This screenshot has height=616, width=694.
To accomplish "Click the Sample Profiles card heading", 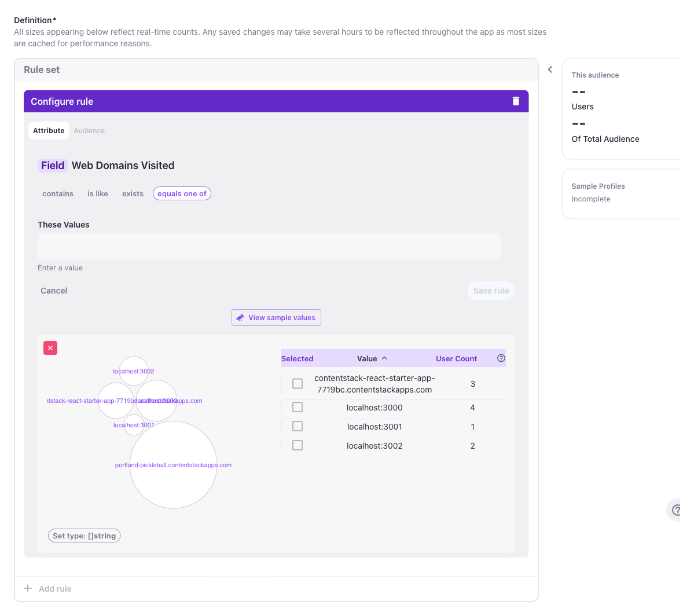I will [x=598, y=186].
